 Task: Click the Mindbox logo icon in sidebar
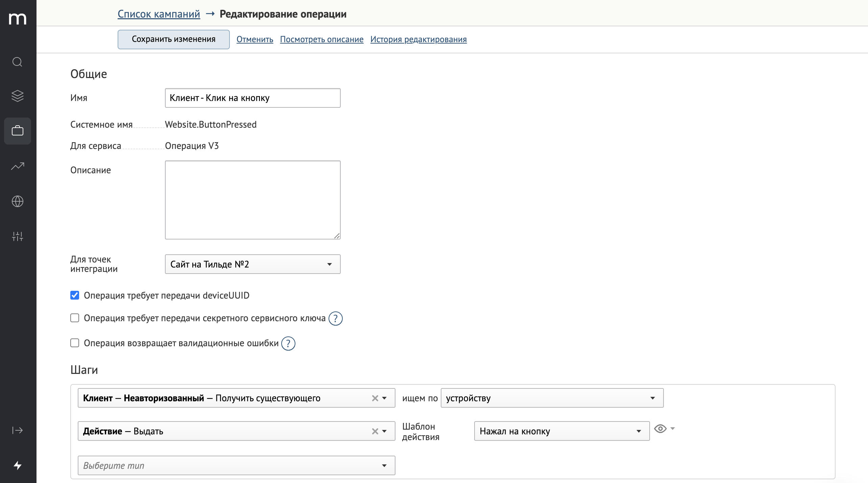(x=18, y=18)
